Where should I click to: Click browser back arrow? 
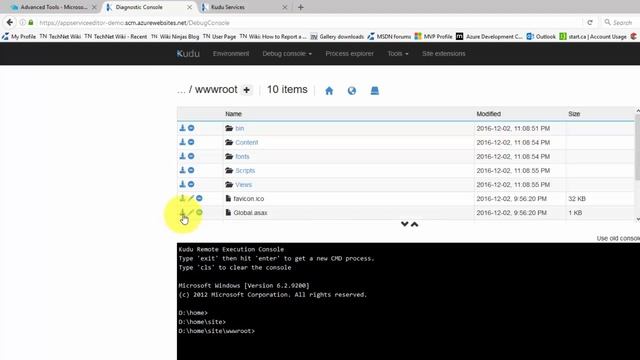click(10, 22)
